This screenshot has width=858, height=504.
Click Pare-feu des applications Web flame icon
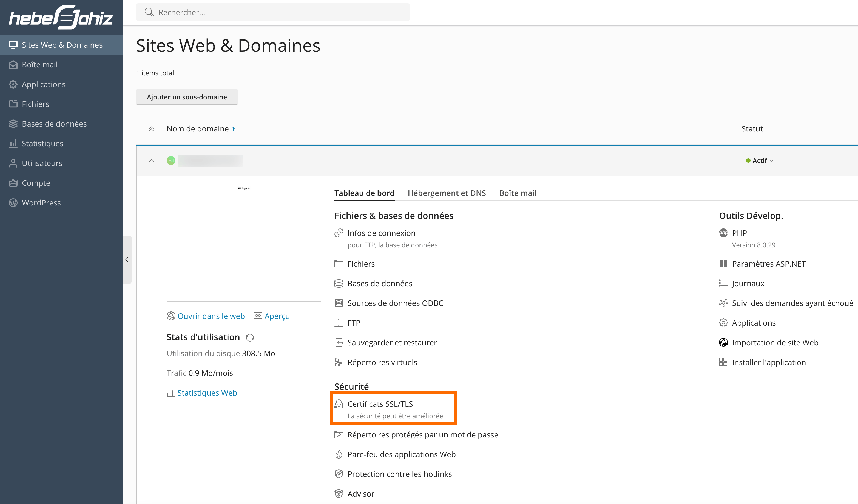pos(339,454)
